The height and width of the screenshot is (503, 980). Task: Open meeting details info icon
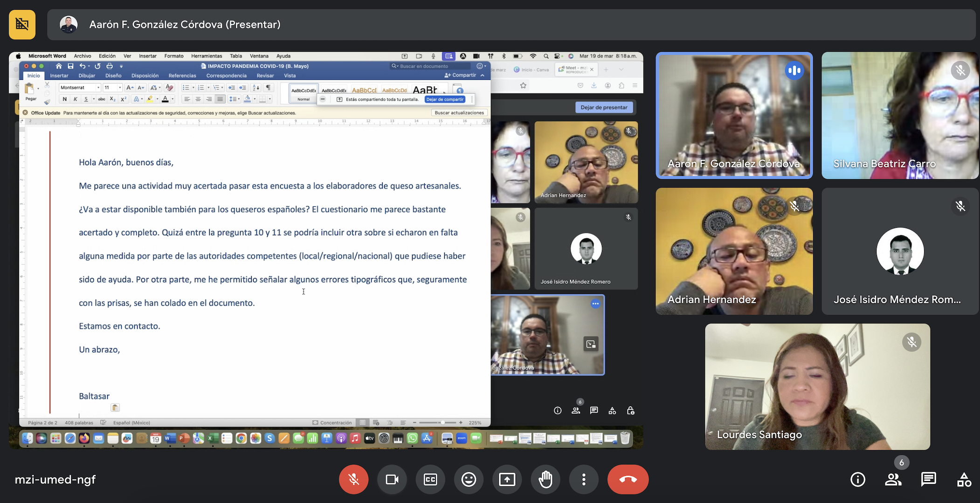pos(857,479)
